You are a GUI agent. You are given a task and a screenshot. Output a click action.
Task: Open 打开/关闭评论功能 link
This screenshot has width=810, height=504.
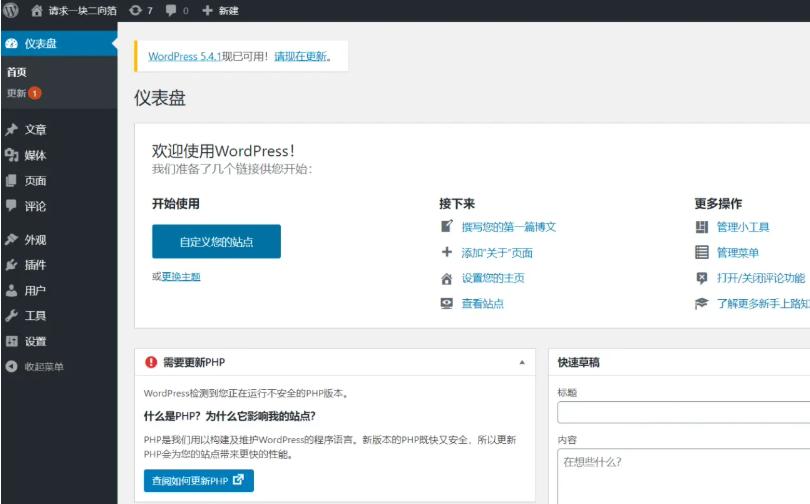pyautogui.click(x=761, y=278)
